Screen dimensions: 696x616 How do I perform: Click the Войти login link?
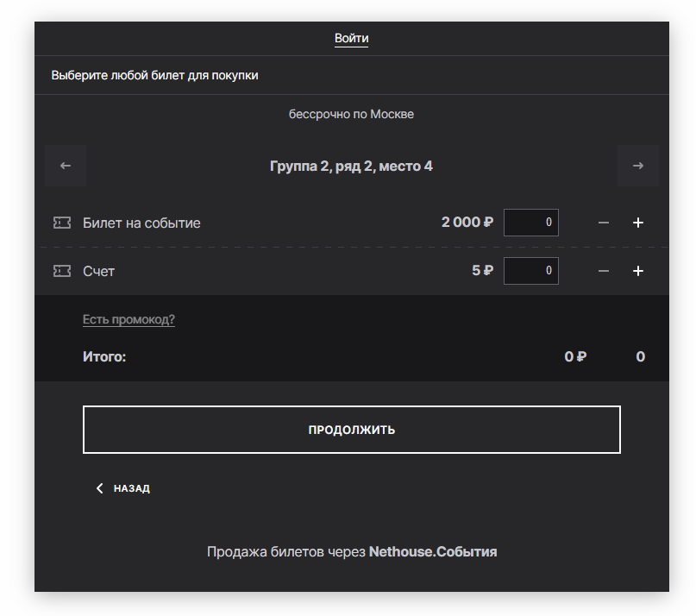pos(351,38)
